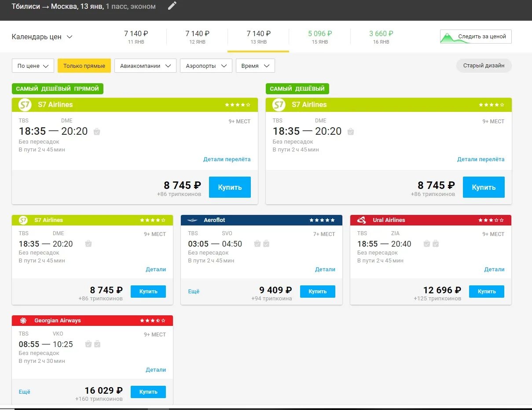Click 'Ещё' in the Aeroflot card
This screenshot has height=410, width=532.
click(194, 292)
